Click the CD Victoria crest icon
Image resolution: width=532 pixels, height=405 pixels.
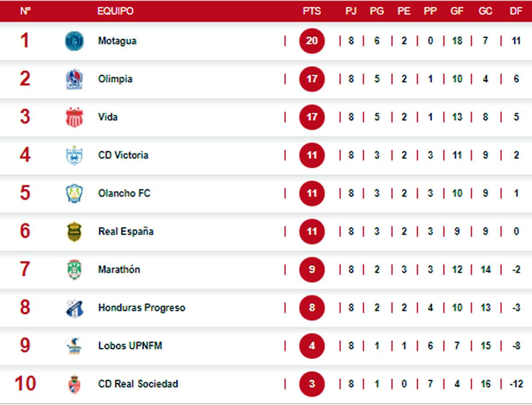74,156
